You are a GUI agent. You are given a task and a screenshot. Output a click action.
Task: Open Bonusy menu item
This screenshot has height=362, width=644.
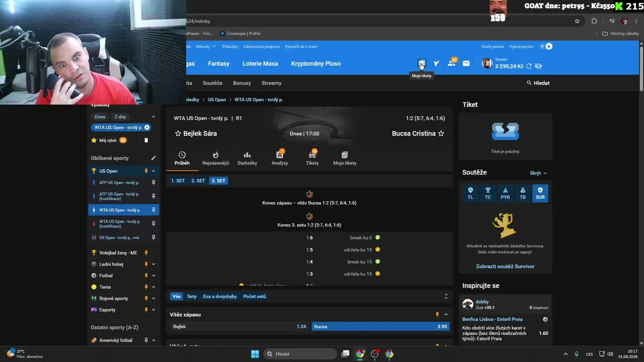[242, 83]
